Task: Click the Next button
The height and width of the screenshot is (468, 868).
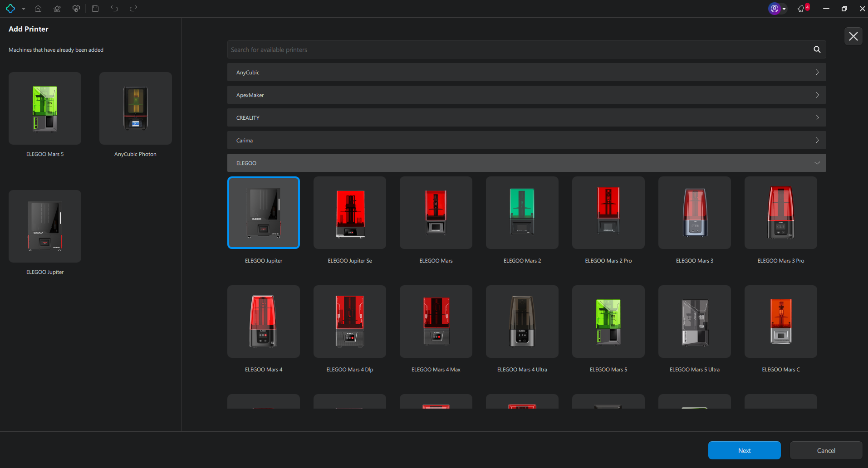Action: pos(745,450)
